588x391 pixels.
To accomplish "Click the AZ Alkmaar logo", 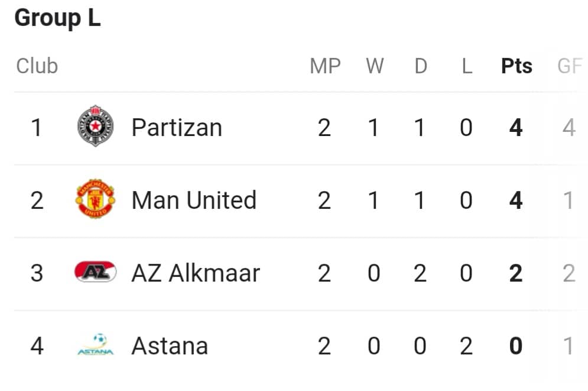I will click(x=95, y=272).
